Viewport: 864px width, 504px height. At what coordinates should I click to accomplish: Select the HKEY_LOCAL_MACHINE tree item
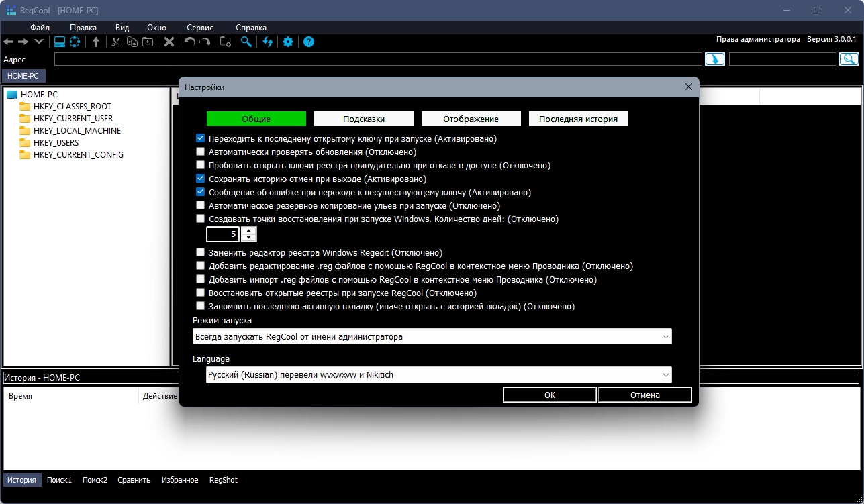click(x=77, y=131)
